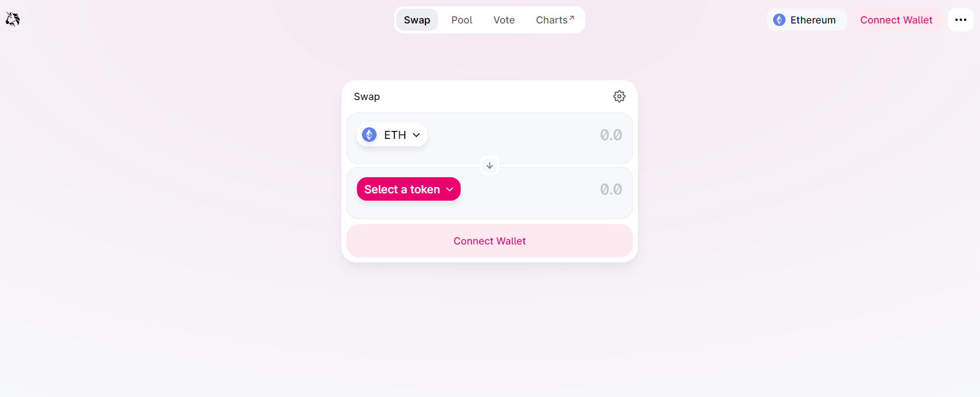Click the chevron on Select a token
Viewport: 980px width, 397px height.
(450, 190)
